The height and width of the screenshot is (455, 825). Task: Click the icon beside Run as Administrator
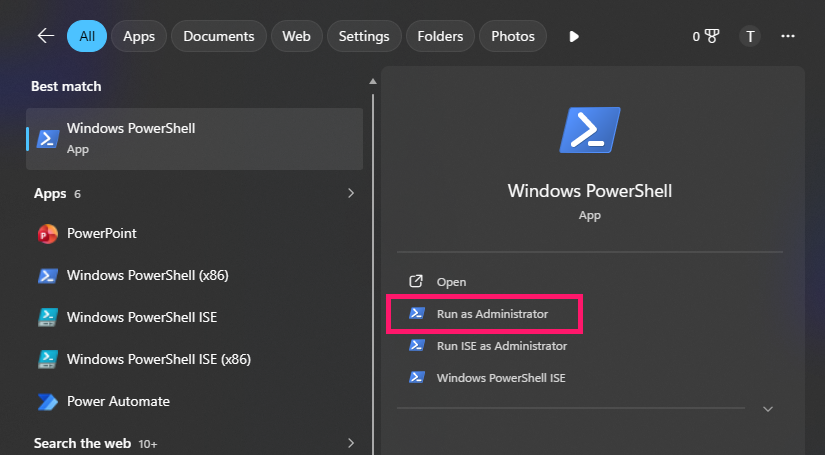[417, 314]
